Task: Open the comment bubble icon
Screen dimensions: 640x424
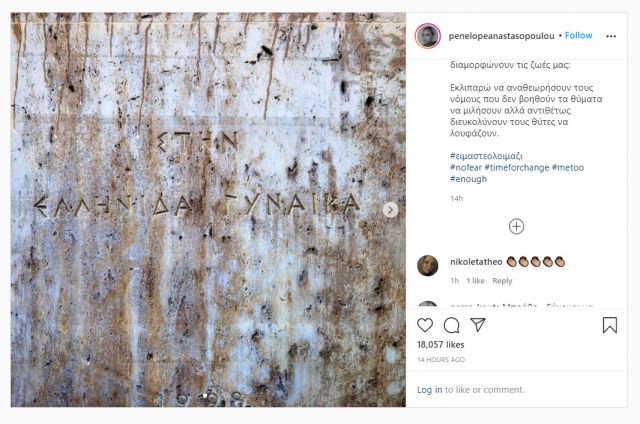Action: click(451, 325)
